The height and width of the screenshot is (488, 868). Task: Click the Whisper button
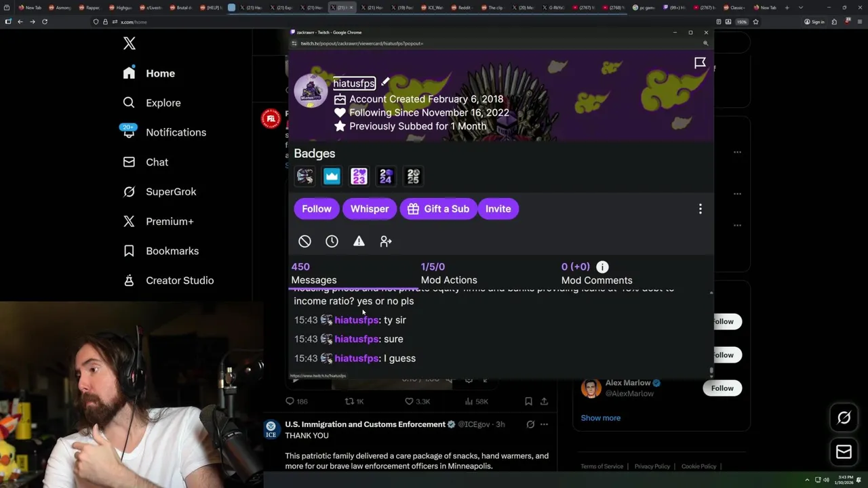(x=370, y=209)
